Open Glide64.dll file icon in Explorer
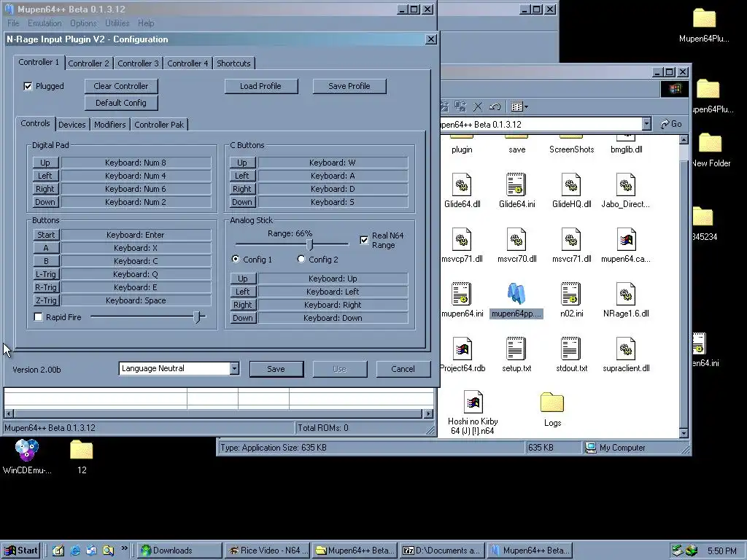 (x=461, y=184)
